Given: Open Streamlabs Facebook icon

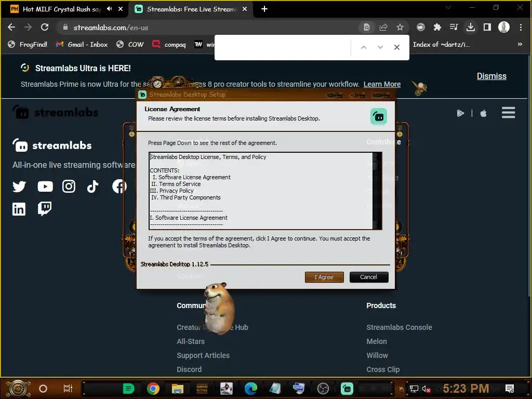Looking at the screenshot, I should pos(119,187).
